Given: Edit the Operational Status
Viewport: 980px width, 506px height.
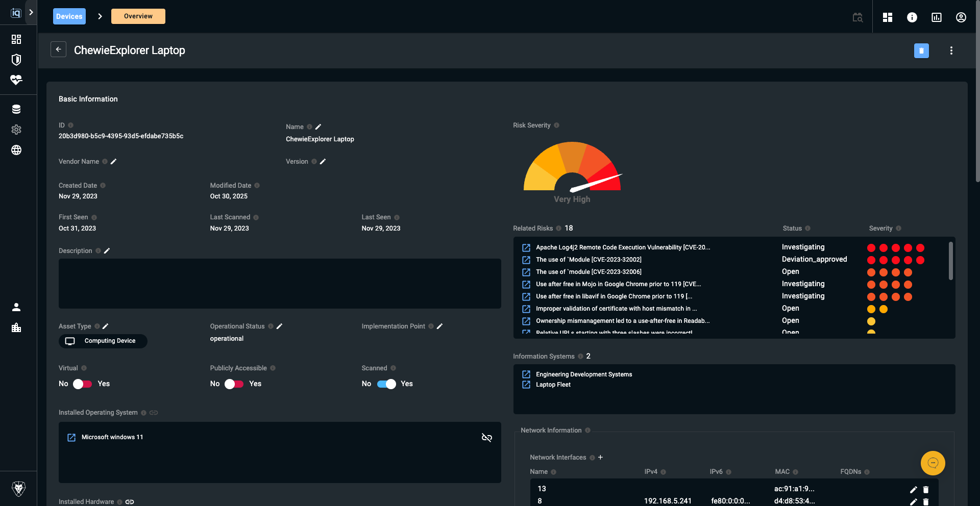Looking at the screenshot, I should [279, 326].
